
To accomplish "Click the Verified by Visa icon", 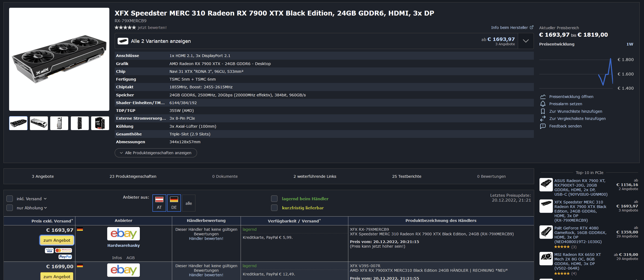I will 49,251.
